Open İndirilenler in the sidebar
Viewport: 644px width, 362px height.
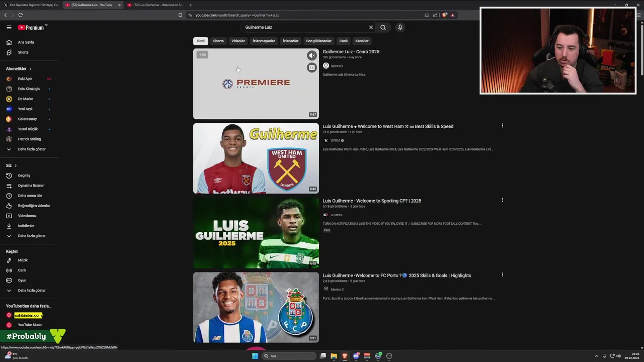pos(29,226)
